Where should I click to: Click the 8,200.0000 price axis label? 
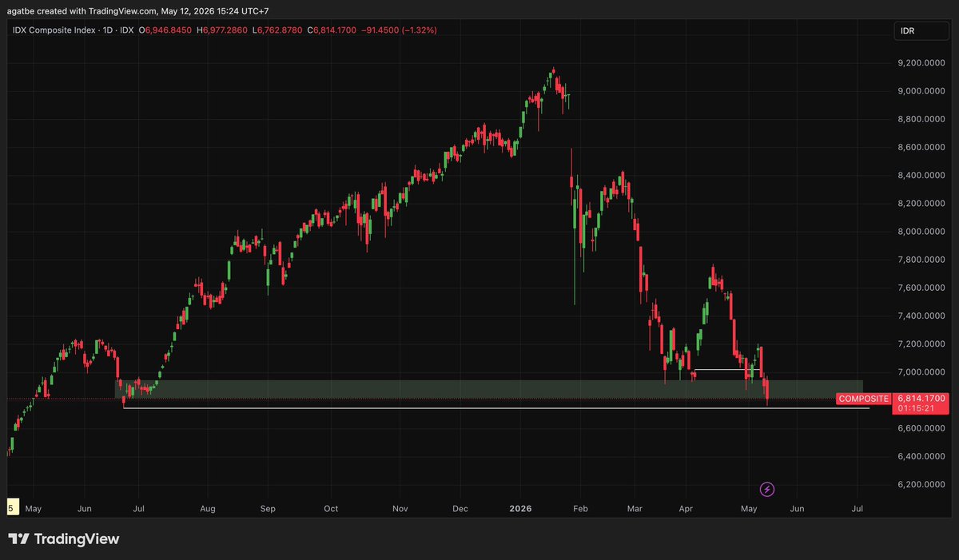[921, 204]
